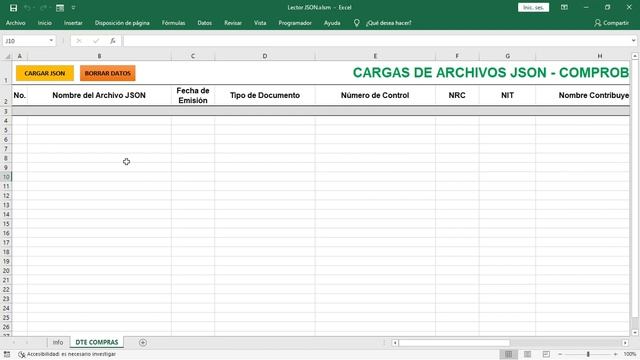Click the Accesibilidad: es necesario investigar status
The width and height of the screenshot is (640, 360).
click(x=67, y=354)
